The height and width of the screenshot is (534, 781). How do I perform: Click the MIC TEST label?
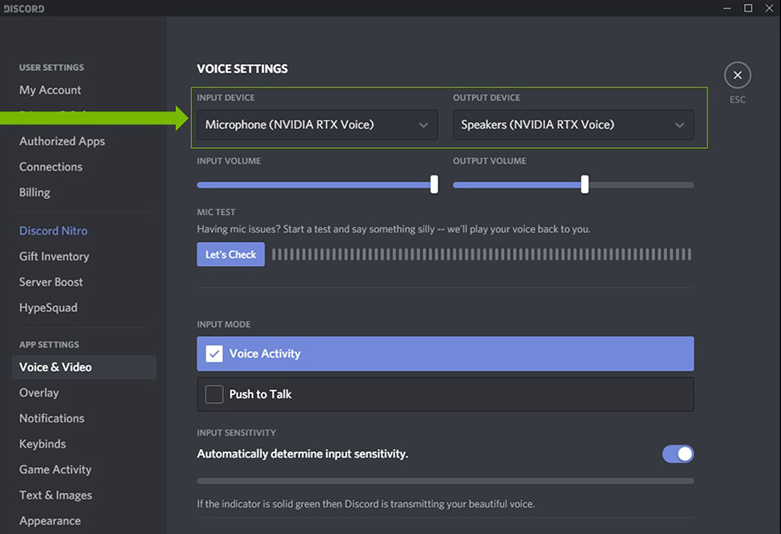(216, 212)
